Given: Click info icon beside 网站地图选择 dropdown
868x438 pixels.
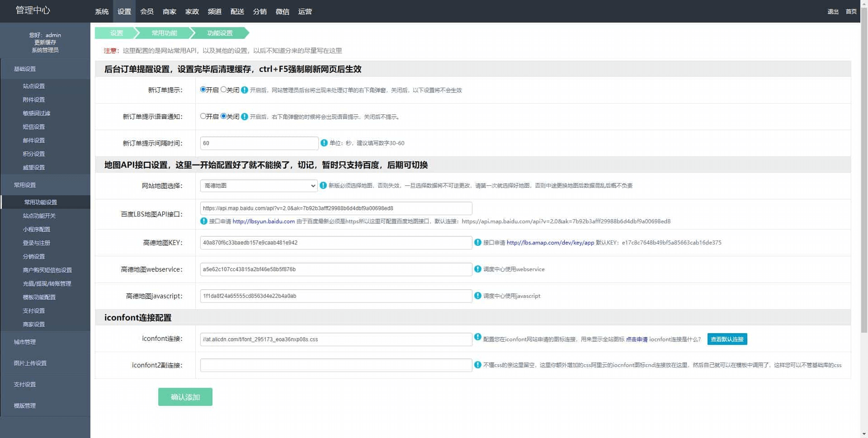Looking at the screenshot, I should point(323,185).
